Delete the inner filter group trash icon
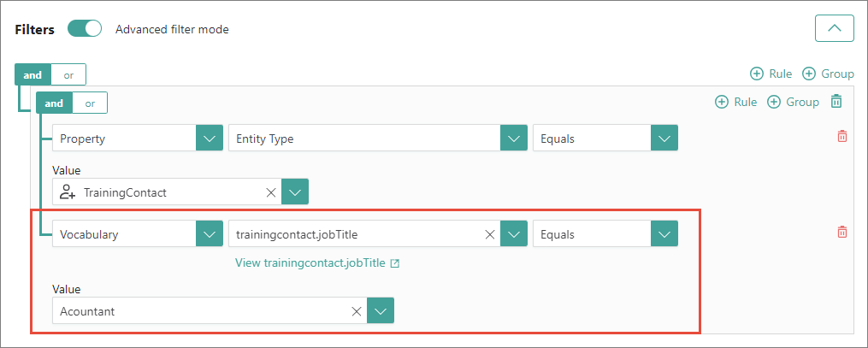Viewport: 868px width, 348px height. (836, 103)
